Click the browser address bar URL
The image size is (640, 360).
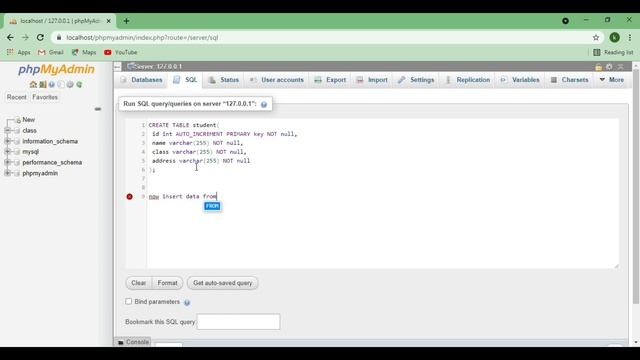[x=142, y=38]
